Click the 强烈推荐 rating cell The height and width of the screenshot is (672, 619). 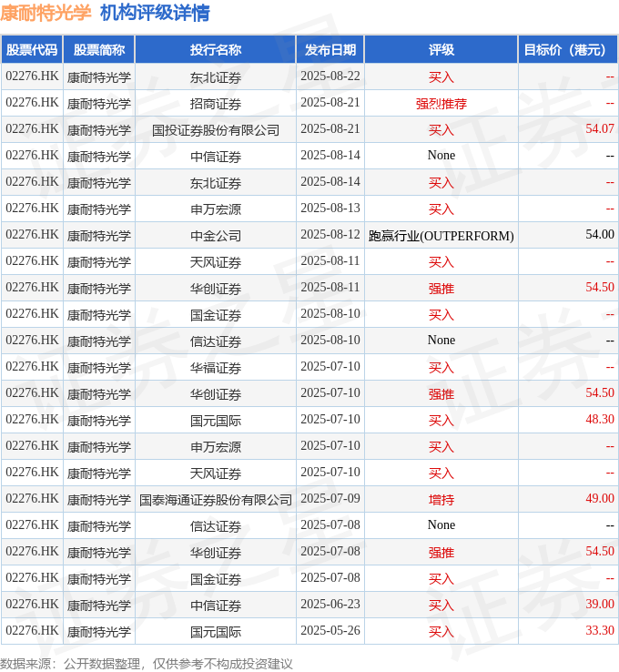click(441, 103)
